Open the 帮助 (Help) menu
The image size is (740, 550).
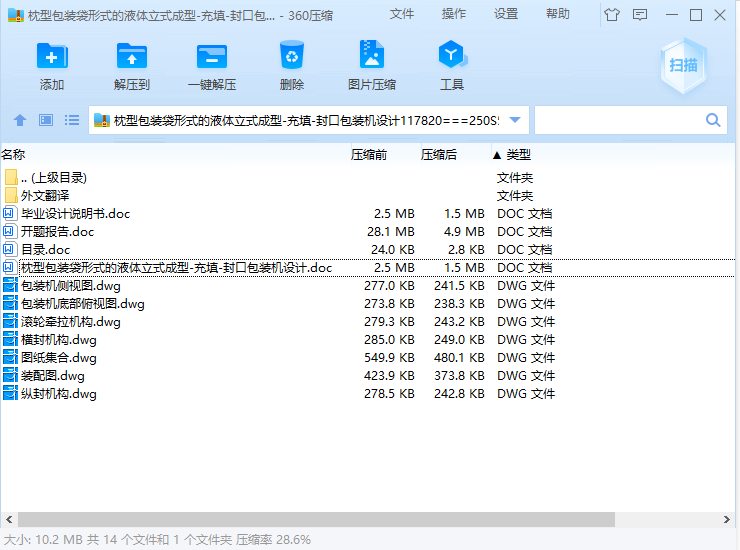(558, 14)
